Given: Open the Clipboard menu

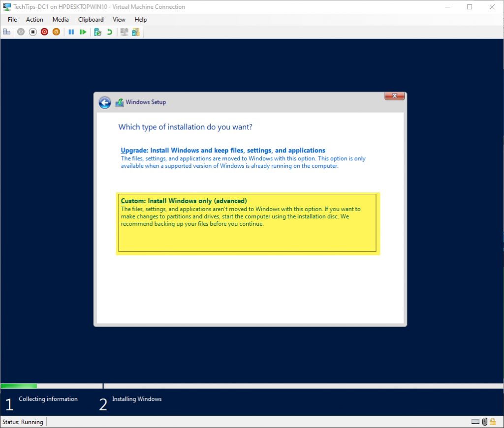Looking at the screenshot, I should coord(91,20).
